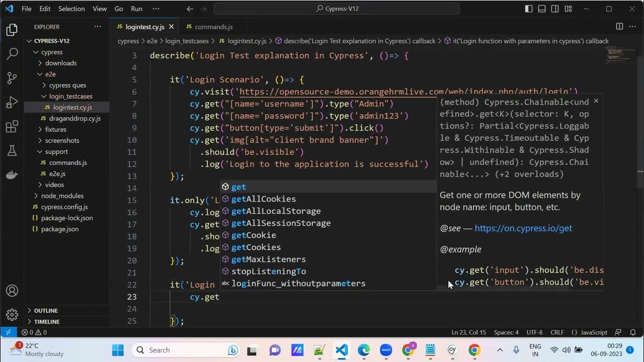Open the Search view in activity bar
The image size is (644, 362).
click(x=12, y=54)
